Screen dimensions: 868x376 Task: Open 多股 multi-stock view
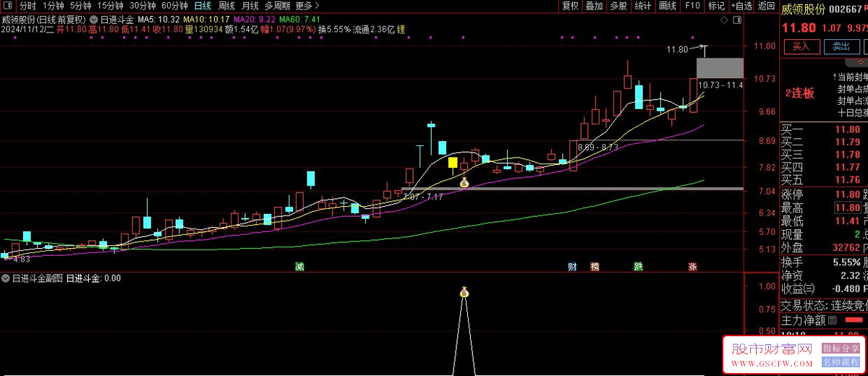618,6
